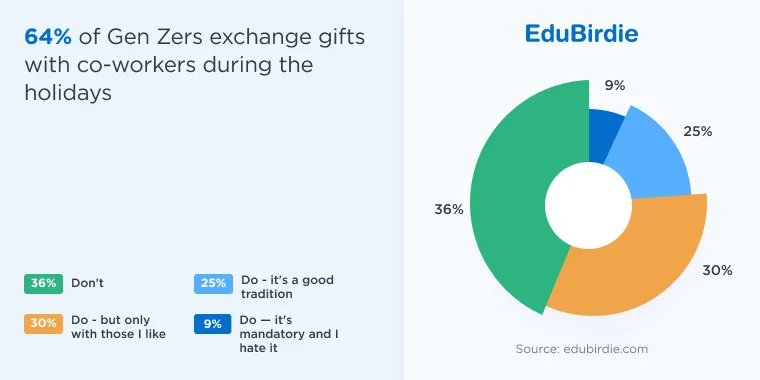Click the 9% label above the chart

615,86
